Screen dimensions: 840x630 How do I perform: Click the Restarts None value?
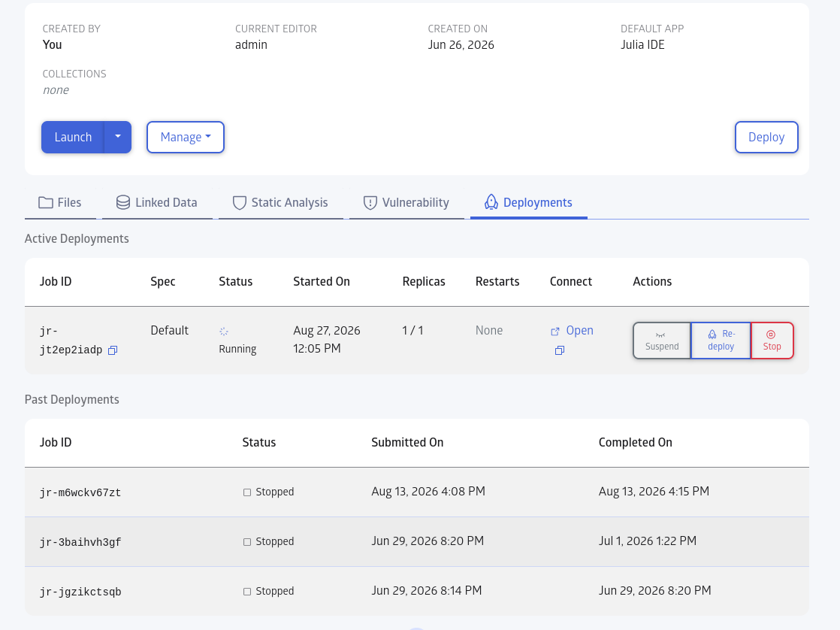click(x=489, y=330)
